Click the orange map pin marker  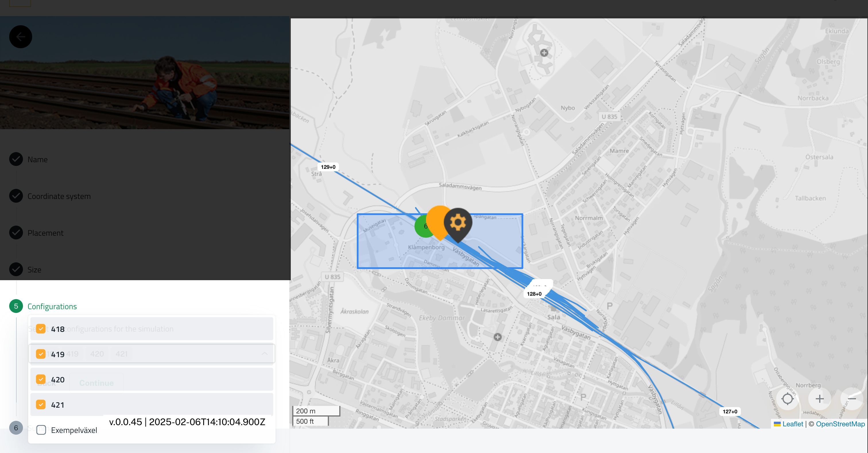click(437, 222)
